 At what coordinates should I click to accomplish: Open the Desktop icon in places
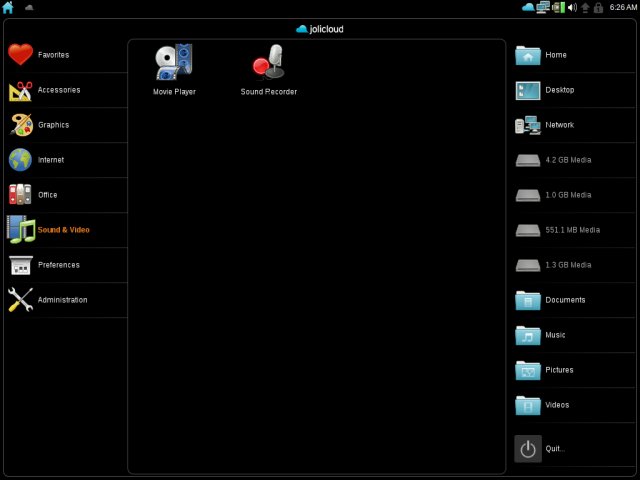528,90
